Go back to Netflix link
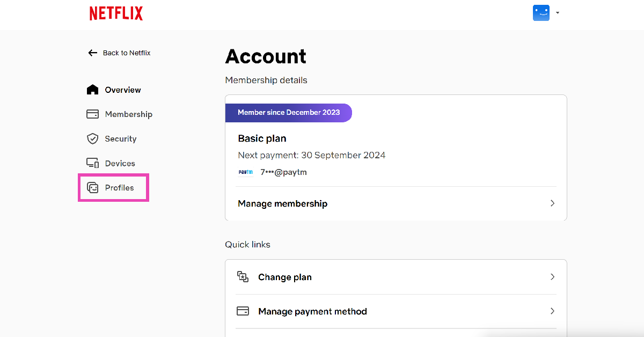 [127, 53]
